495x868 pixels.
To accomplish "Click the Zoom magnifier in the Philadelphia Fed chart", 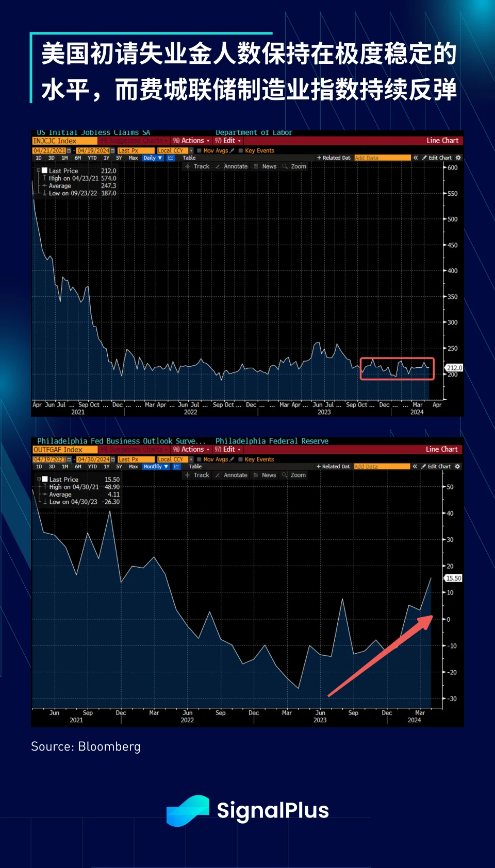I will click(285, 475).
